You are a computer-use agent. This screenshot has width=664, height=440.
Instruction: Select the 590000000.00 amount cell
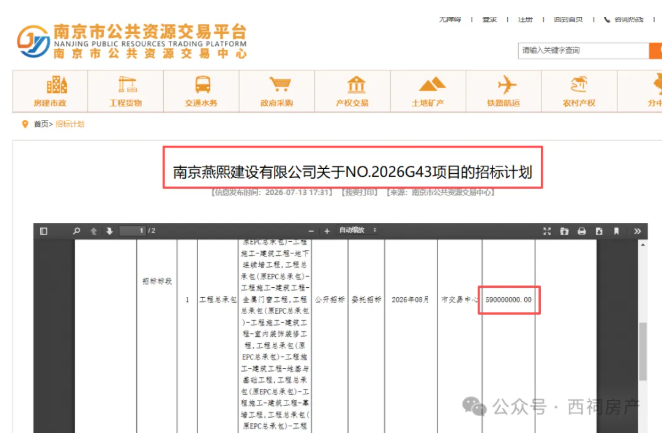509,300
